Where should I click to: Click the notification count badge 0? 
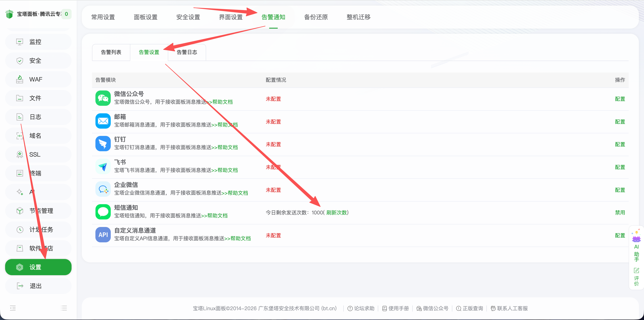[x=66, y=14]
